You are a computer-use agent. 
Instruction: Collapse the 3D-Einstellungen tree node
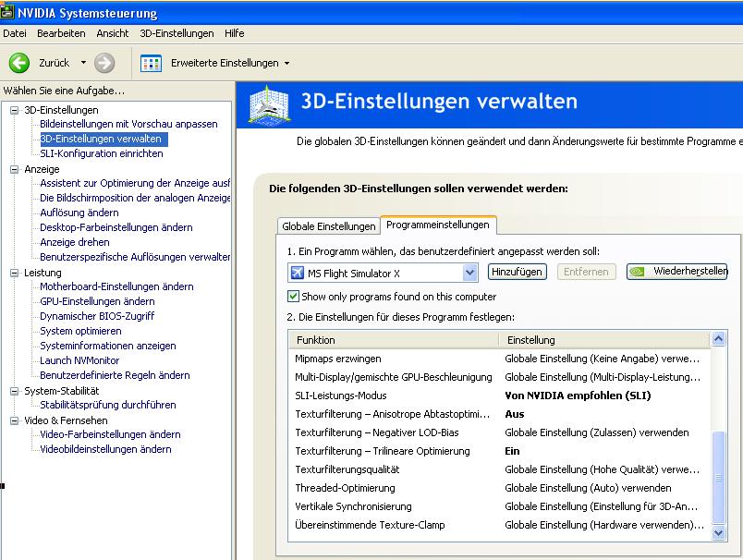point(14,110)
